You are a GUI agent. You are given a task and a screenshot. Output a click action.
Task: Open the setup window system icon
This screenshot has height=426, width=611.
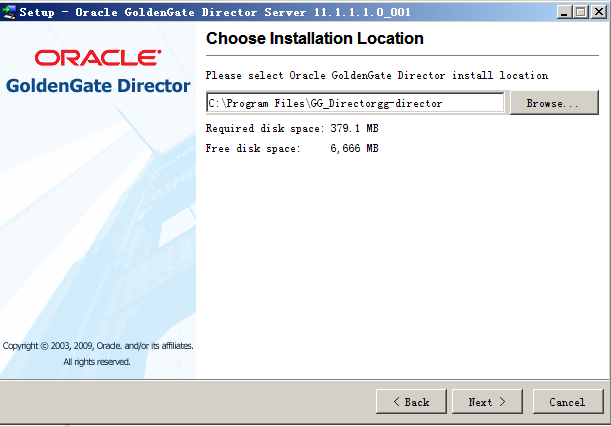click(x=8, y=12)
